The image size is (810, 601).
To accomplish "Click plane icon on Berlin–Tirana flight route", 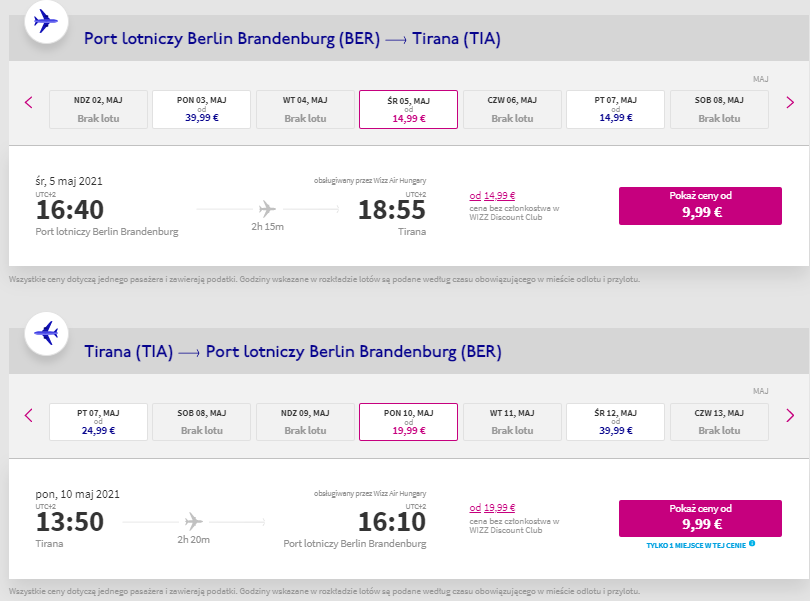I will (x=267, y=209).
